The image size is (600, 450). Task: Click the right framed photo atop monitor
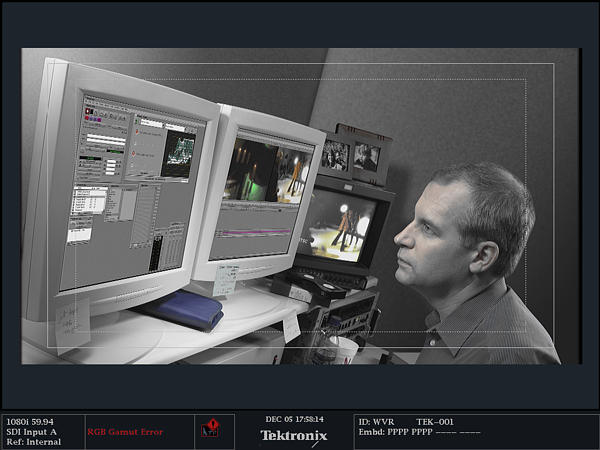click(367, 157)
